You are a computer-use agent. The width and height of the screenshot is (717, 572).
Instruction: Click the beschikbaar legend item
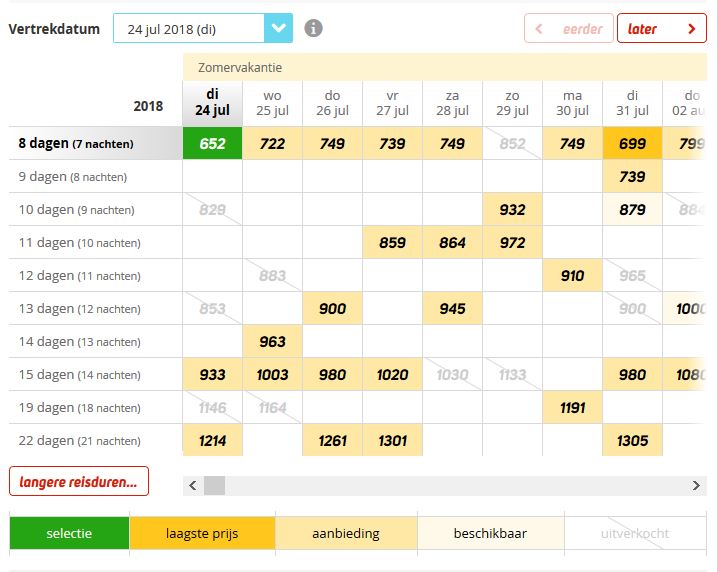(x=491, y=533)
